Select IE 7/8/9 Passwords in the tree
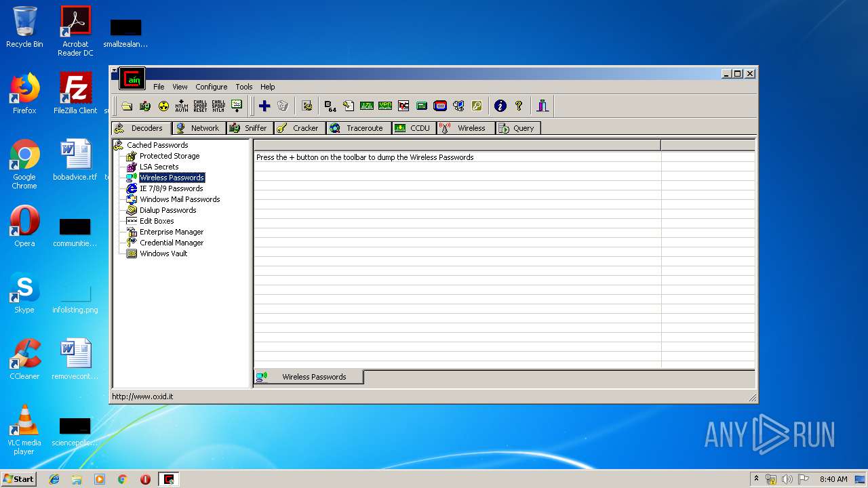Screen dimensions: 868x488 pos(171,188)
